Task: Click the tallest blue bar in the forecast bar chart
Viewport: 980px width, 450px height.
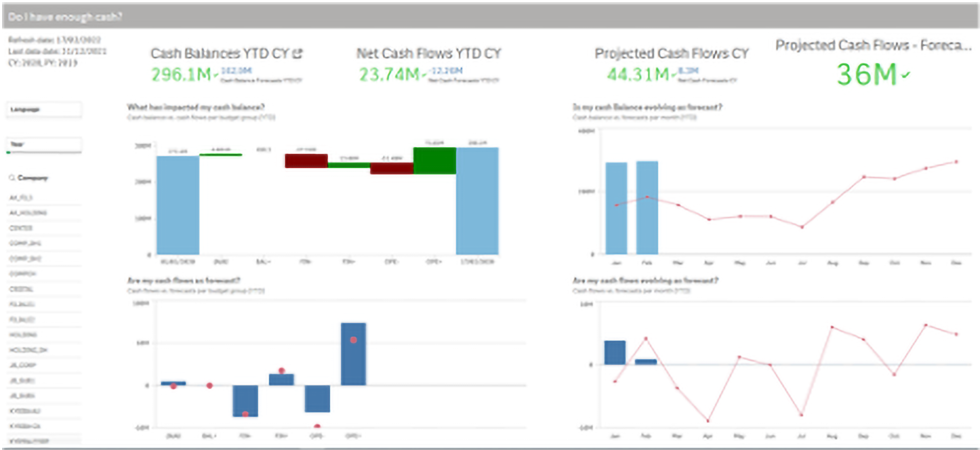Action: tap(352, 354)
